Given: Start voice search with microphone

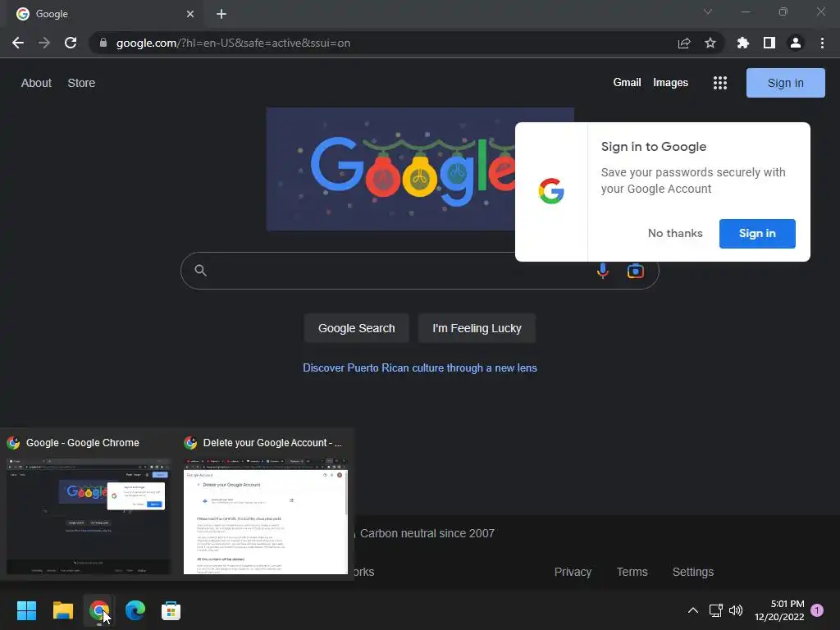Looking at the screenshot, I should point(603,271).
